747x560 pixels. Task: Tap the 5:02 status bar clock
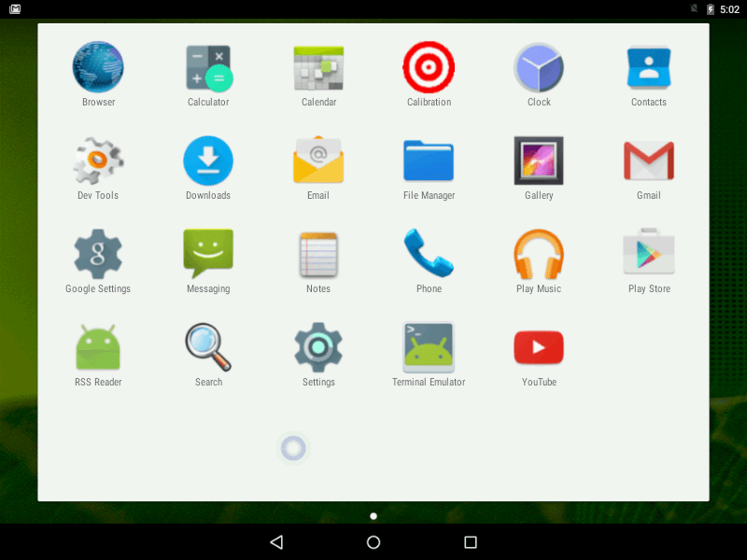(x=729, y=9)
